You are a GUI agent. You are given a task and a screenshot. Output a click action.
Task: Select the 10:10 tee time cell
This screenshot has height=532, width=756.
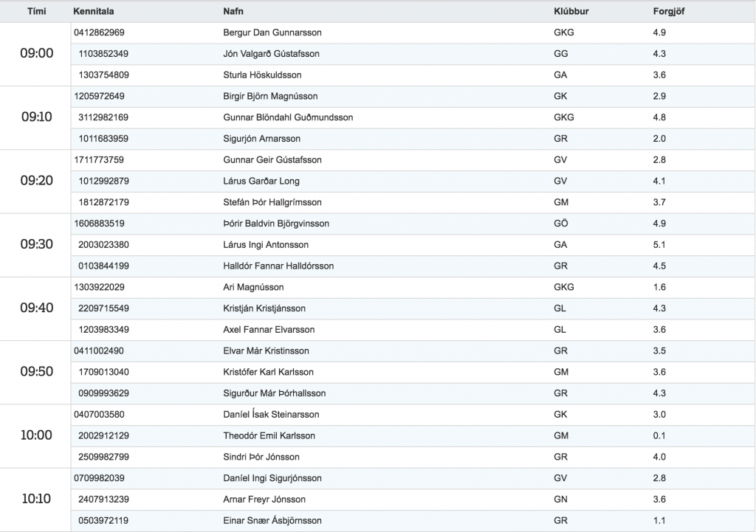[37, 499]
